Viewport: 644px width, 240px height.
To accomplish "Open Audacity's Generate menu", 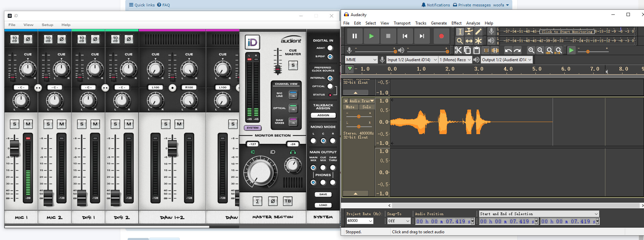I will click(439, 23).
